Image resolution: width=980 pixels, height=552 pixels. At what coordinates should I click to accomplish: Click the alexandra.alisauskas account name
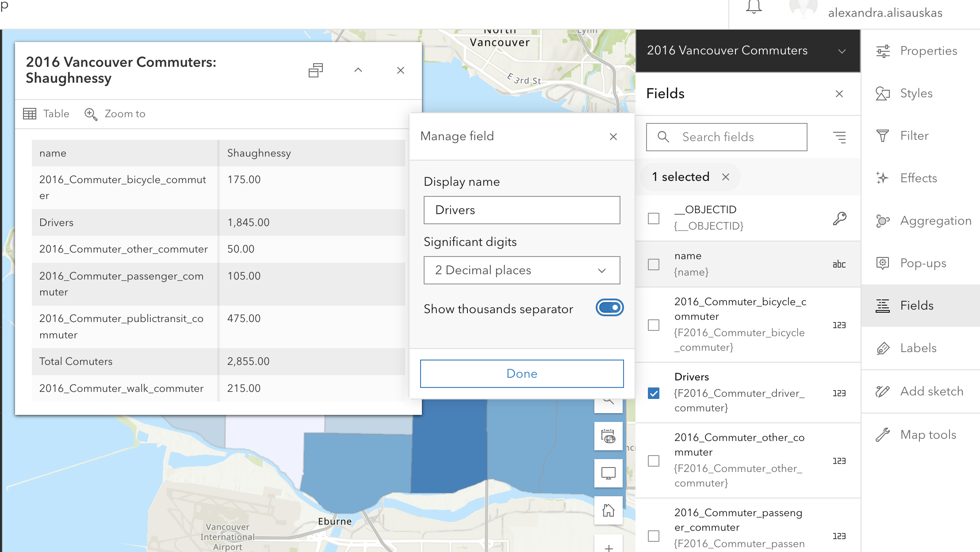pos(885,13)
